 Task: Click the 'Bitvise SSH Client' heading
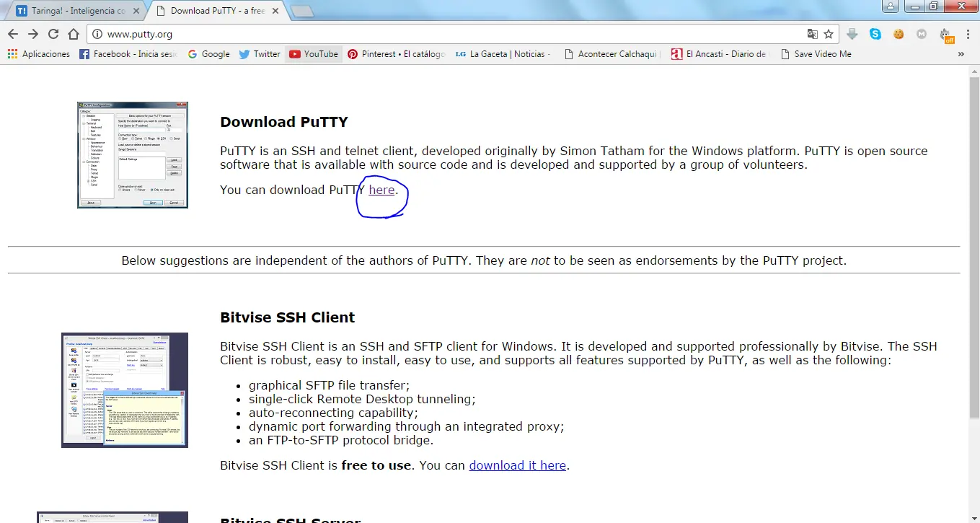(x=288, y=318)
